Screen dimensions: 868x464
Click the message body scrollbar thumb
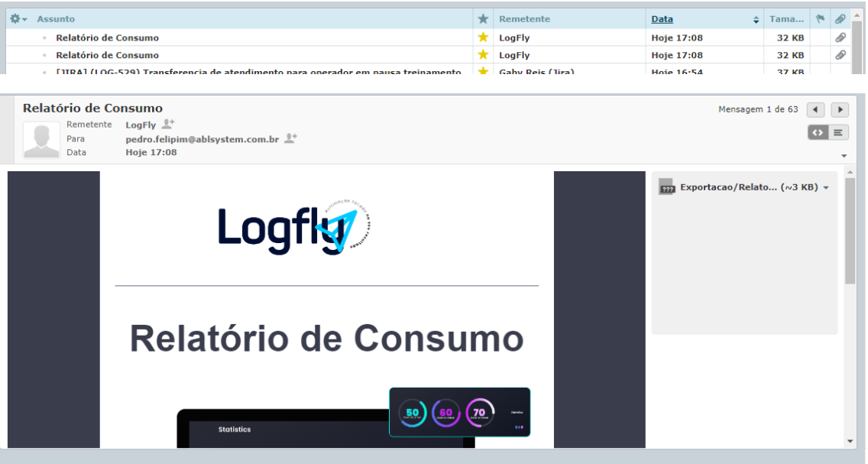[850, 232]
